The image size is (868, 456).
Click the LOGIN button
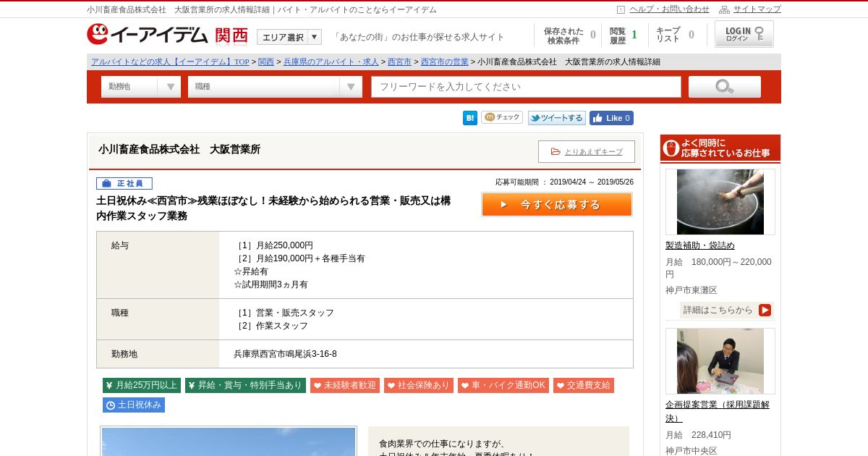point(744,34)
